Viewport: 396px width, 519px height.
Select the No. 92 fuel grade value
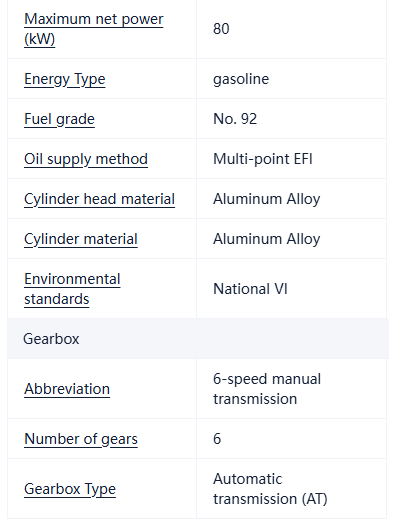(x=235, y=119)
